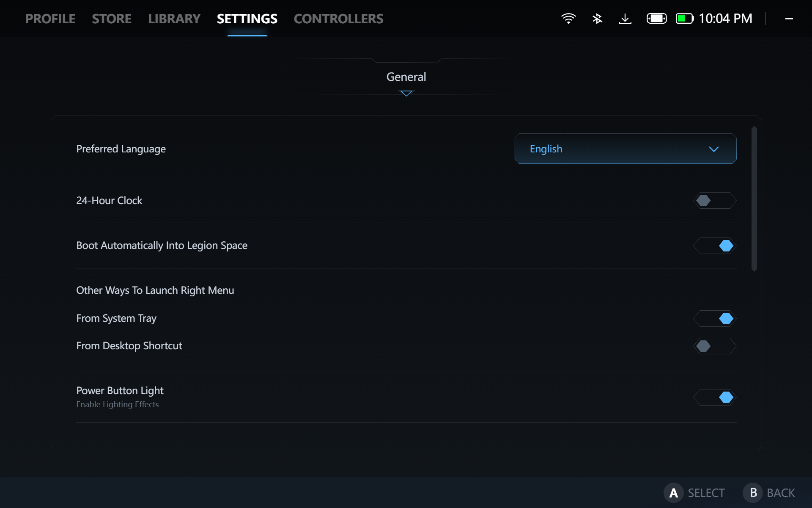Open the PROFILE tab
812x508 pixels.
pyautogui.click(x=50, y=18)
